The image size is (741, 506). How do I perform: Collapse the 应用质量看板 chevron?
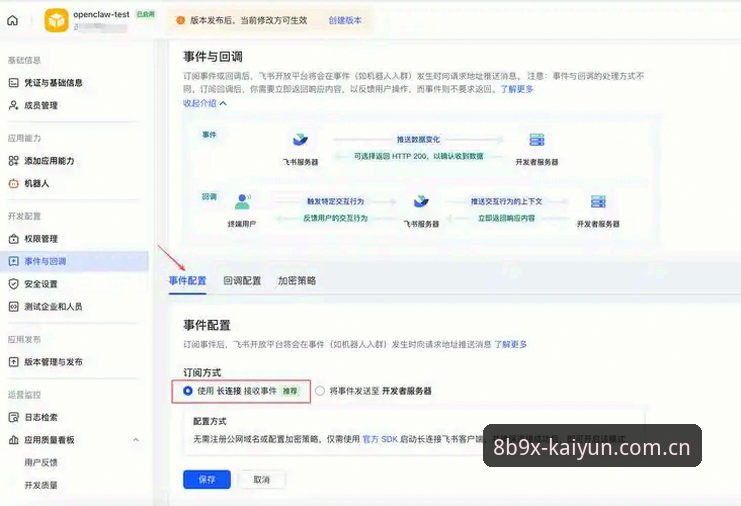tap(136, 440)
